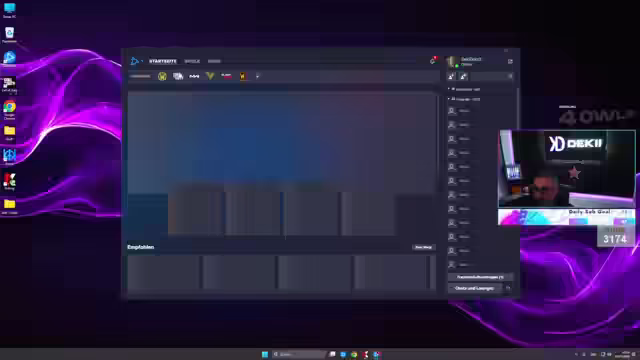
Task: Open the Dieser PC desktop icon
Action: (x=9, y=10)
